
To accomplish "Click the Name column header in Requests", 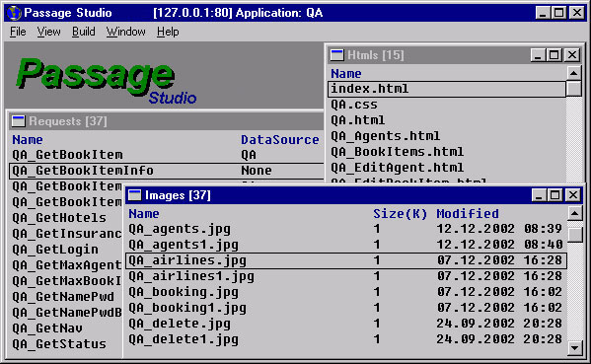I will click(x=28, y=140).
